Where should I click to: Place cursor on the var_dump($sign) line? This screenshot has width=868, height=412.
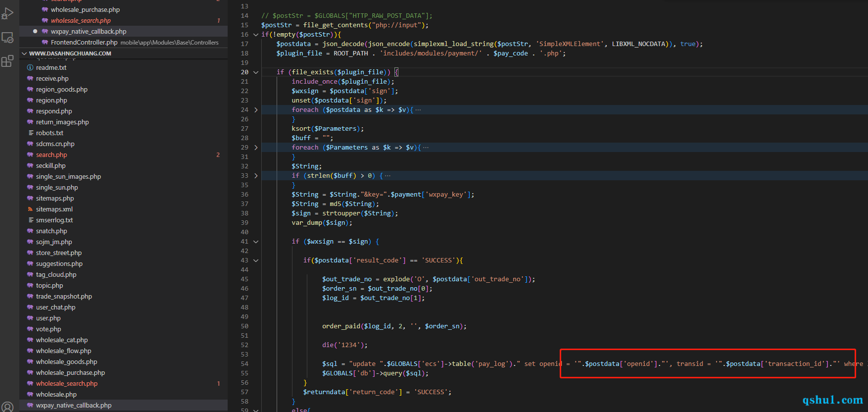pos(322,223)
